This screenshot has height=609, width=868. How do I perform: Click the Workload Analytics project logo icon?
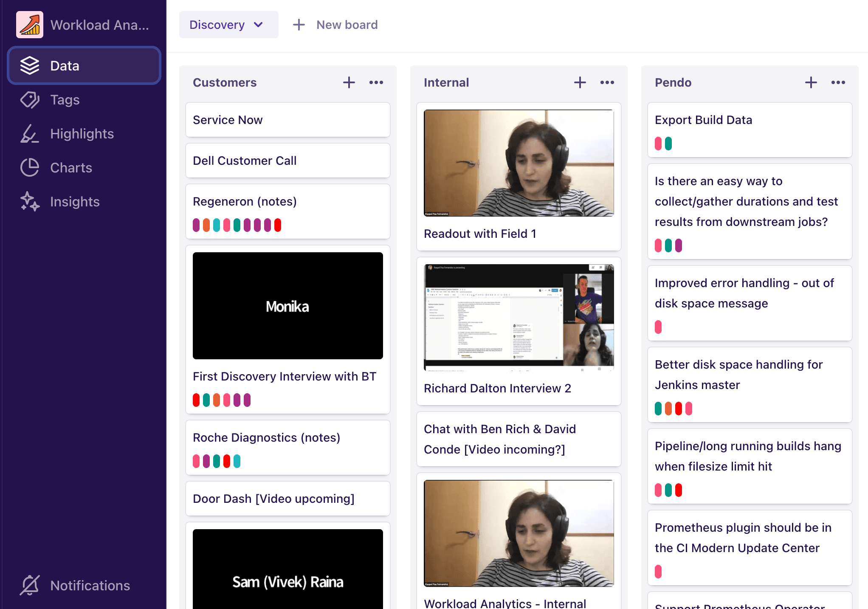click(x=30, y=25)
